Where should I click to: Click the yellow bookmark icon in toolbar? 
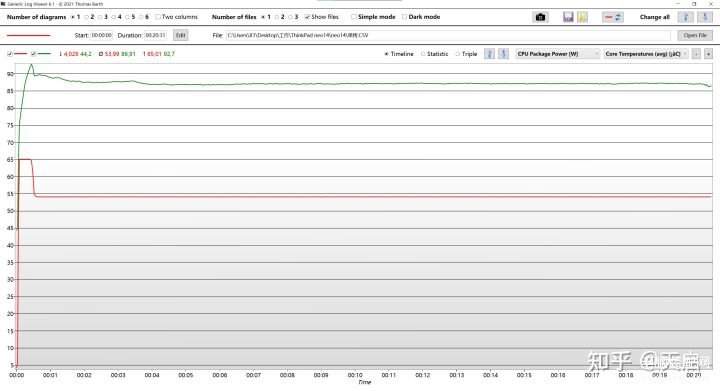pyautogui.click(x=582, y=17)
